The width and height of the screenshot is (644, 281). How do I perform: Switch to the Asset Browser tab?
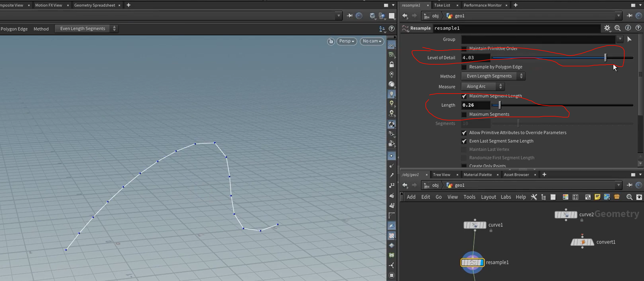click(x=516, y=175)
